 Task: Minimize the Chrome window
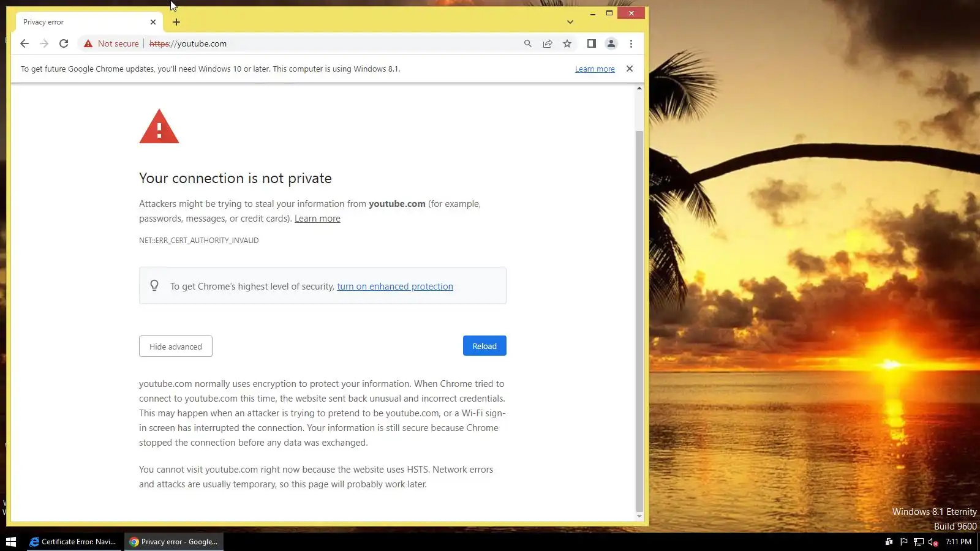pos(593,13)
